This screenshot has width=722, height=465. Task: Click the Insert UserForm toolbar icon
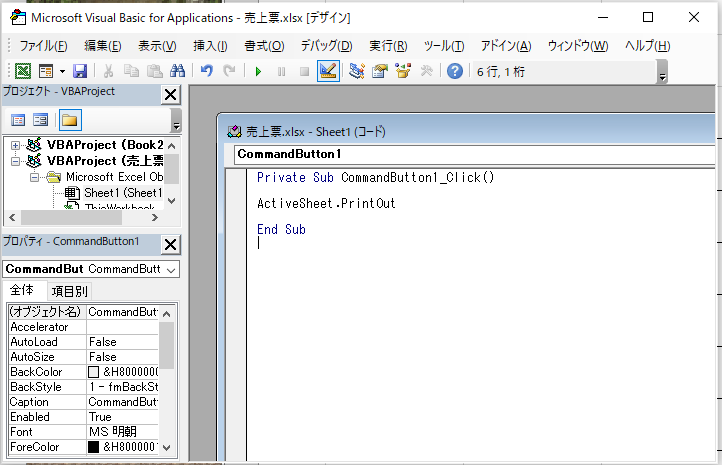pos(46,71)
